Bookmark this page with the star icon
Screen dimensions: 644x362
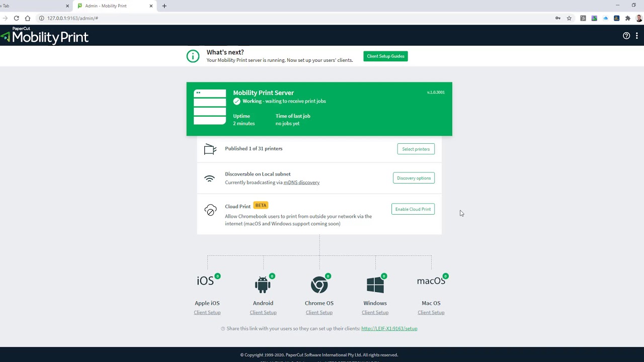pyautogui.click(x=569, y=18)
